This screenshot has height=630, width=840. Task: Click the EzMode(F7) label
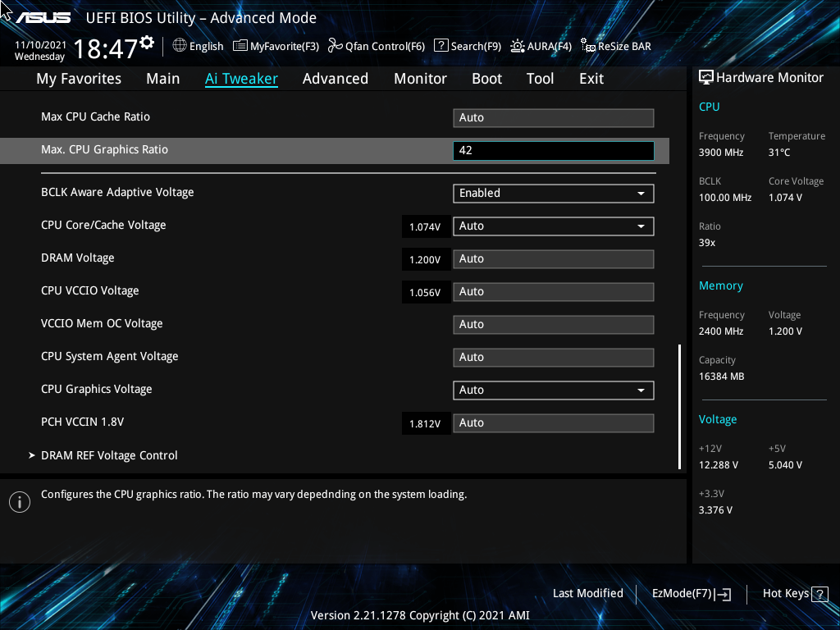pos(682,594)
